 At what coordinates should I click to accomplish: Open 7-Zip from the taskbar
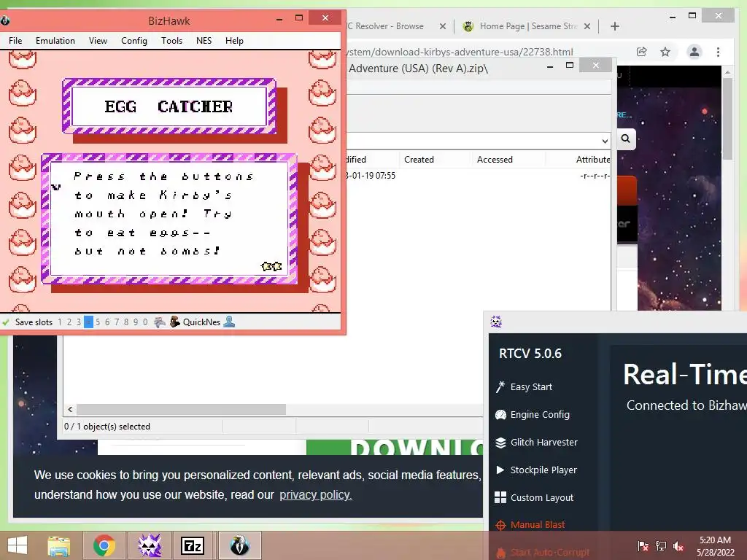pos(193,545)
